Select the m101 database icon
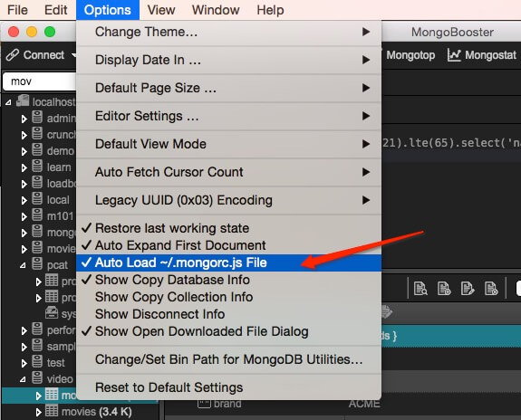521x420 pixels. coord(37,215)
